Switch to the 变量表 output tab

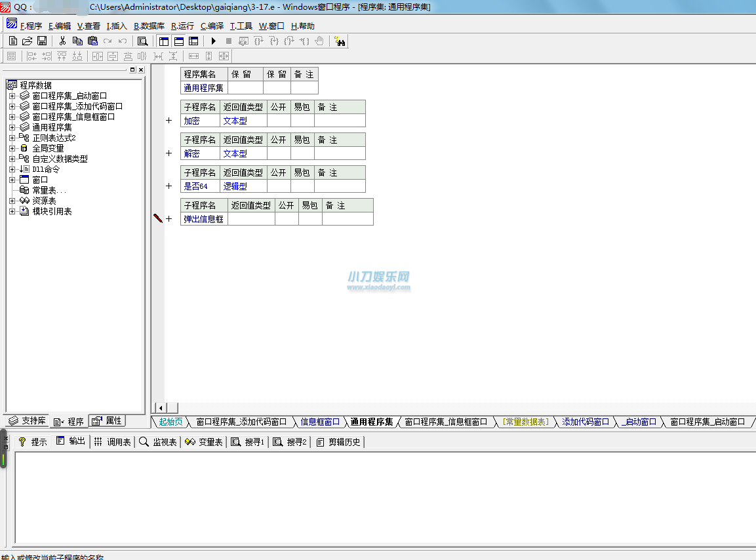tap(204, 442)
